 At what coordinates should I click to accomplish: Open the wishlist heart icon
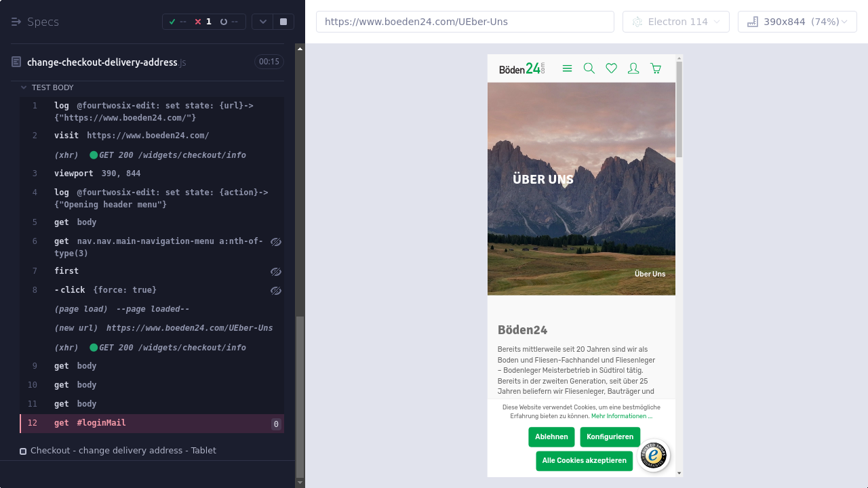(x=611, y=68)
